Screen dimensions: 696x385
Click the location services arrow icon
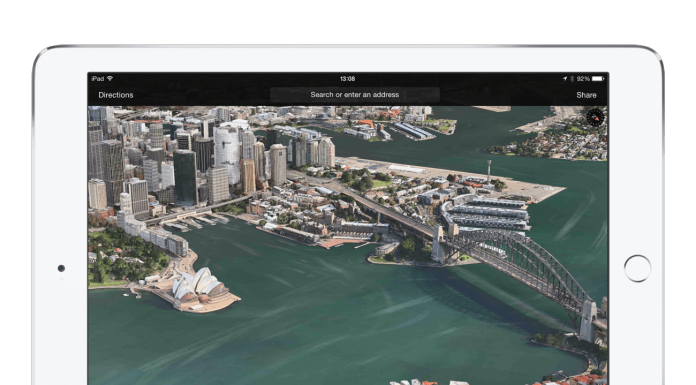[565, 79]
